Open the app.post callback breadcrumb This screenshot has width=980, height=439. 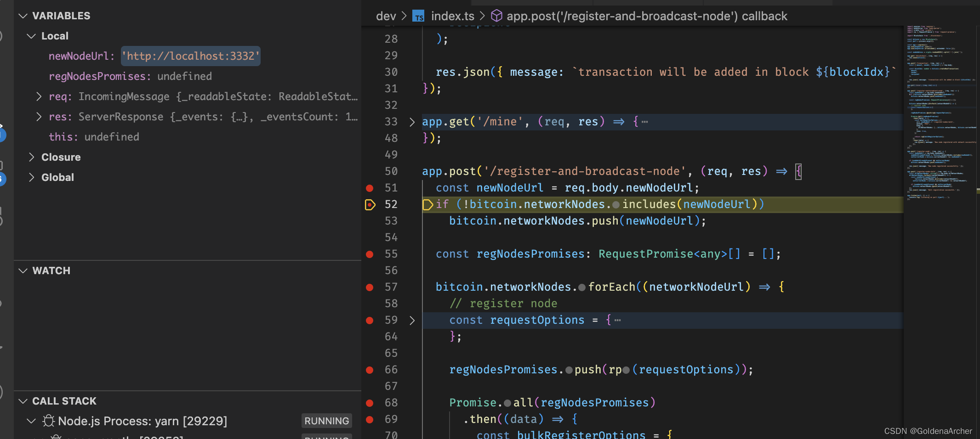tap(647, 16)
